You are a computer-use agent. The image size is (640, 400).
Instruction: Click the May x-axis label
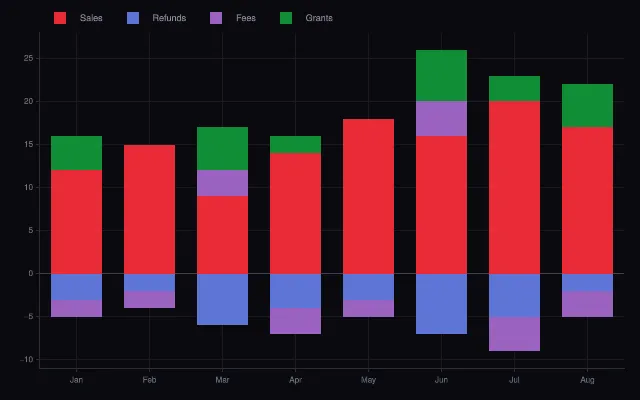[x=369, y=380]
